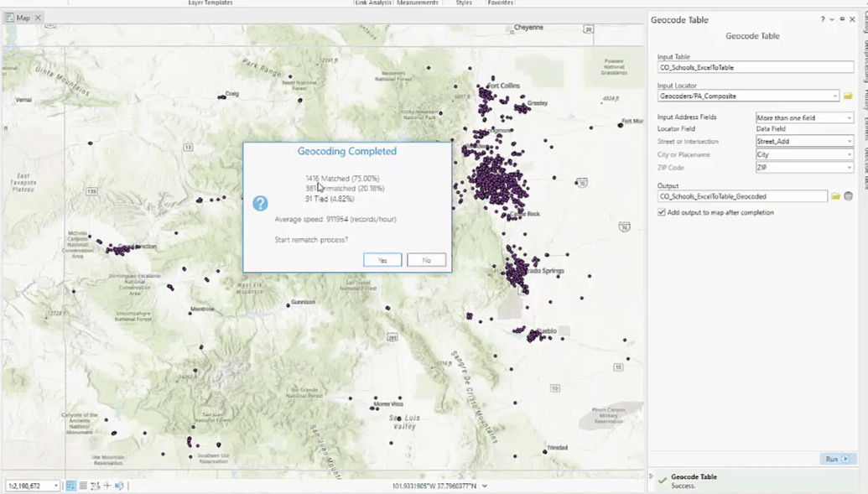Switch to the Catalog vertical tab
Screen dimensions: 868x494
pos(863,29)
